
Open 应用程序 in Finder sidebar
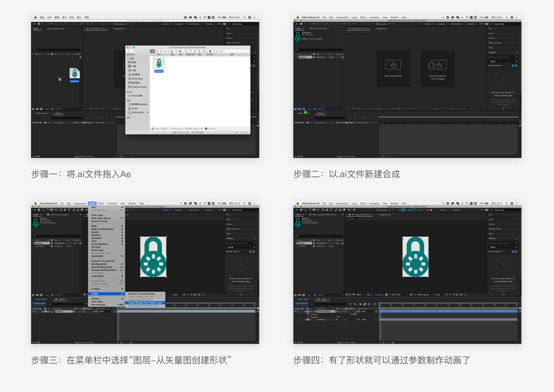tap(133, 75)
